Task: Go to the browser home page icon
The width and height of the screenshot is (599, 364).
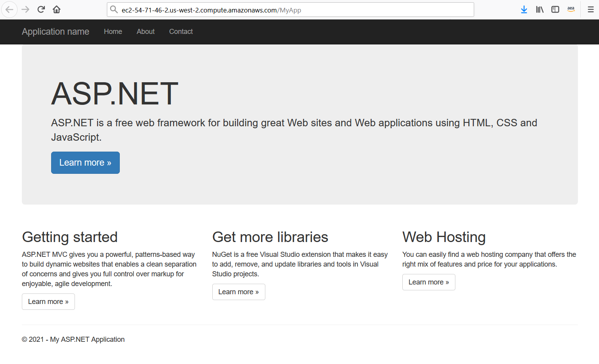Action: point(57,9)
